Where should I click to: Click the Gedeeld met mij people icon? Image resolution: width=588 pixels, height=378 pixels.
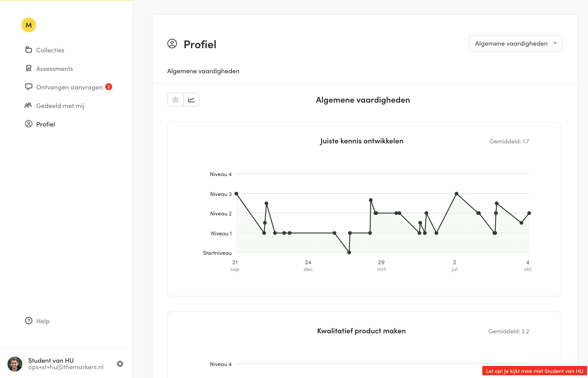(28, 105)
